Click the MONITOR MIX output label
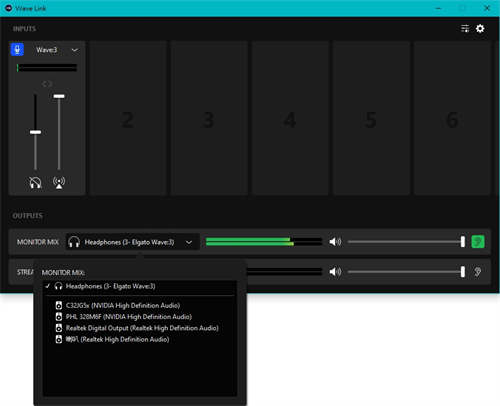 coord(38,242)
